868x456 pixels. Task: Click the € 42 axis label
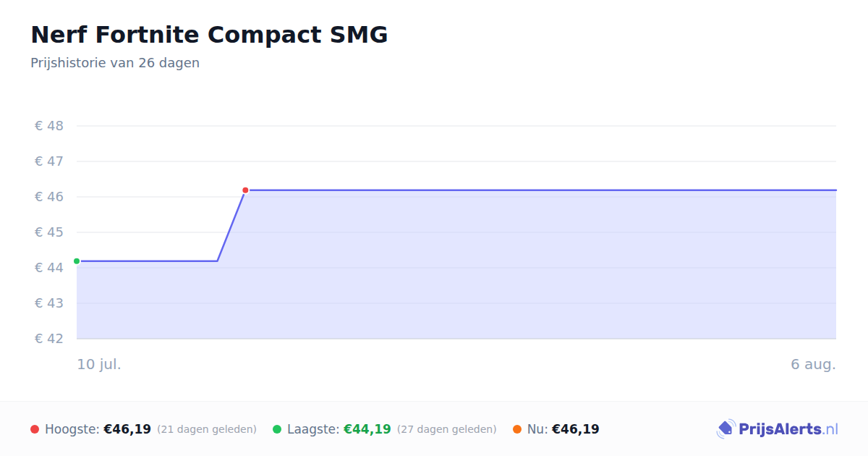[x=49, y=339]
